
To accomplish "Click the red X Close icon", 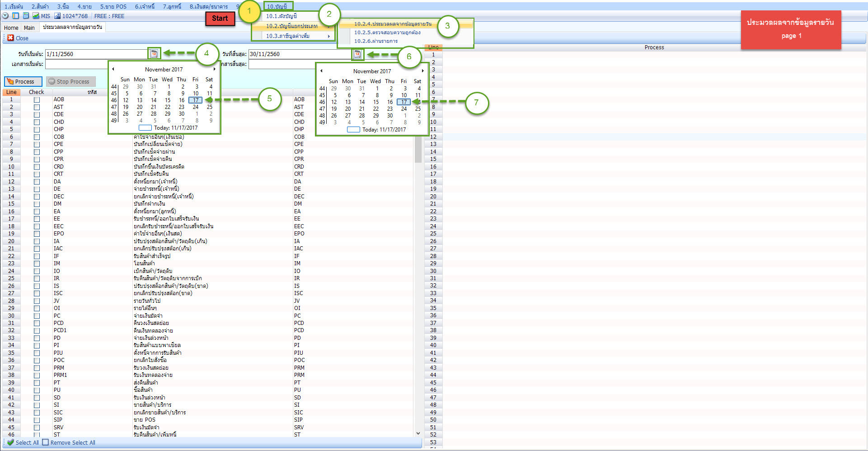I will point(10,38).
